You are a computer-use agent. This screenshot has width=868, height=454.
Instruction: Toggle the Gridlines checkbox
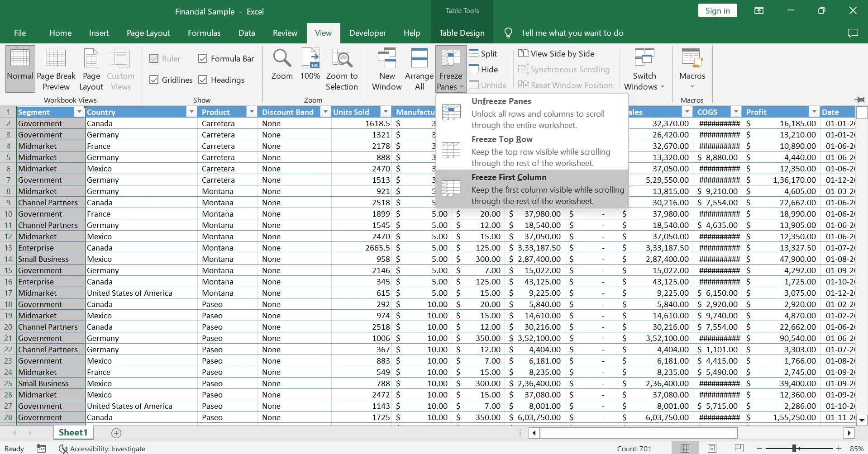click(154, 80)
